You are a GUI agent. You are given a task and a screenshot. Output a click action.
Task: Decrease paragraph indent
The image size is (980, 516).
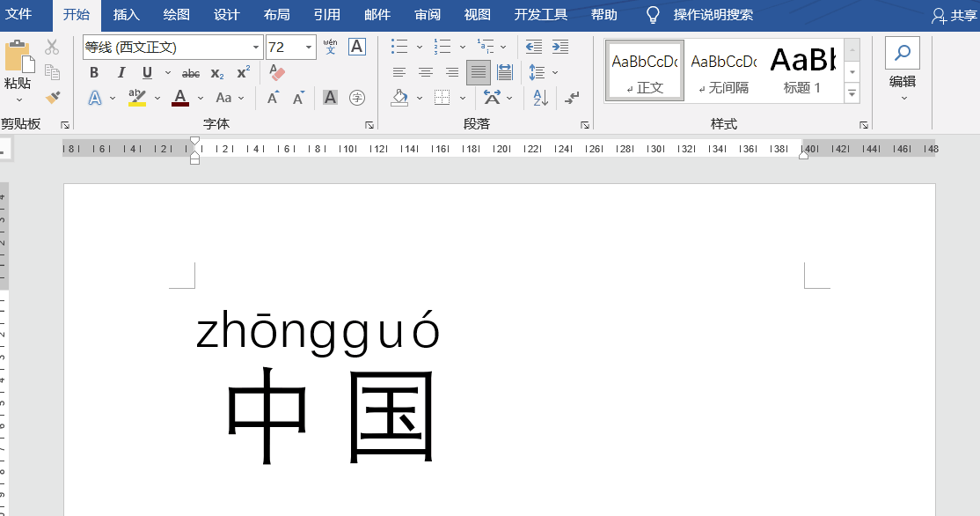coord(534,47)
